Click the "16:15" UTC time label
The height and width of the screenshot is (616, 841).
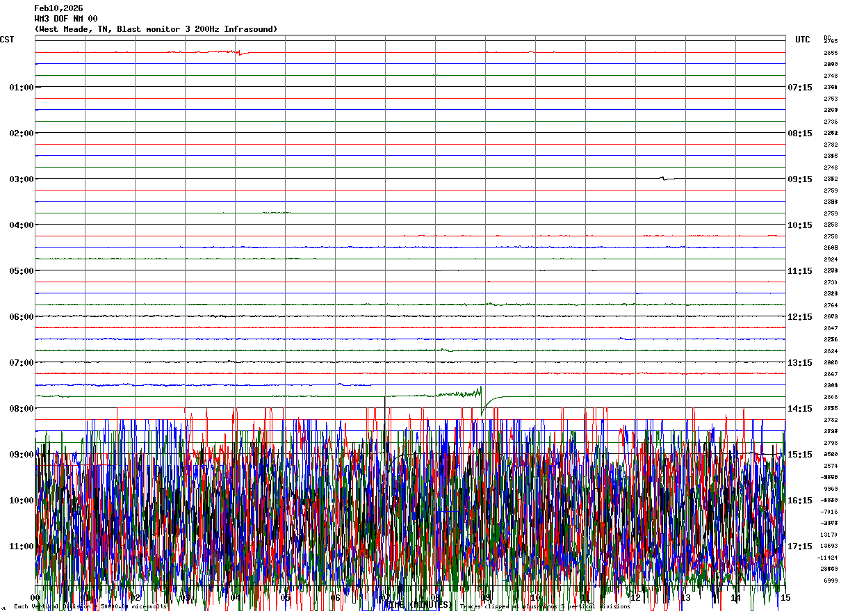point(800,501)
